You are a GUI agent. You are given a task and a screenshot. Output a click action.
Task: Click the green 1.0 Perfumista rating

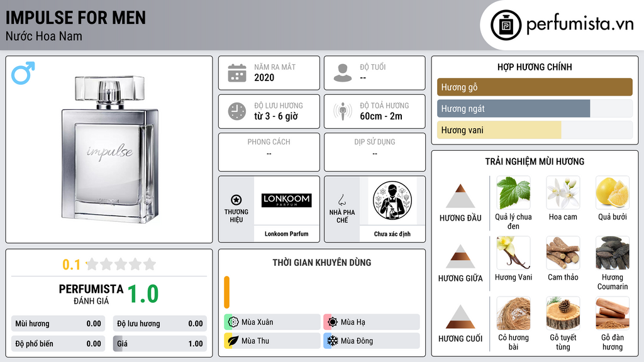pyautogui.click(x=143, y=294)
